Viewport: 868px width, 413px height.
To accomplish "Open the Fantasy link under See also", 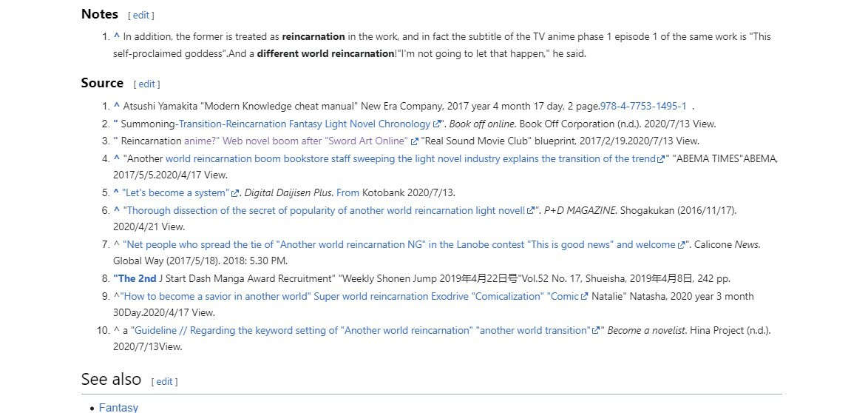I will [x=118, y=408].
